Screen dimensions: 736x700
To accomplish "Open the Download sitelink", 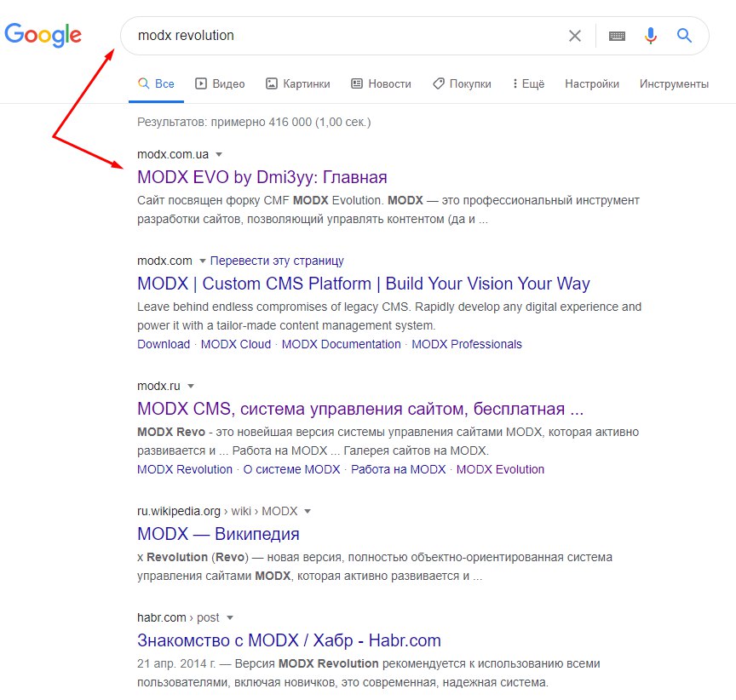I will (164, 344).
